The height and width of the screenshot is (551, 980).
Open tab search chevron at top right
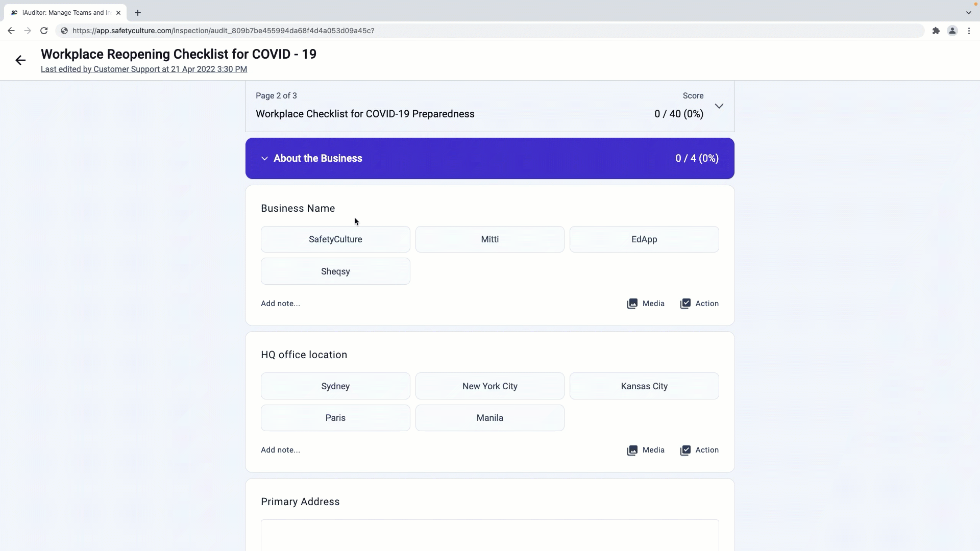tap(968, 13)
